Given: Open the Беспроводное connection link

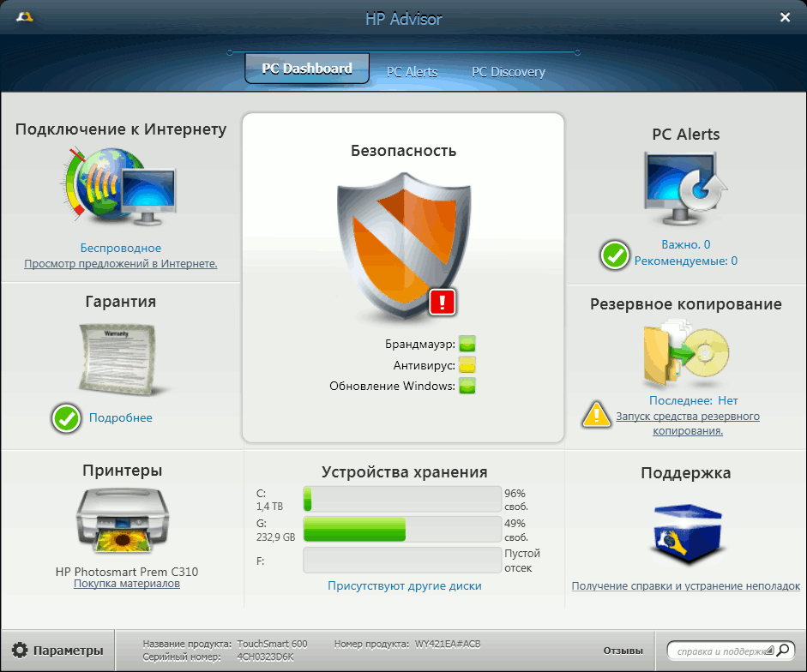Looking at the screenshot, I should 120,248.
